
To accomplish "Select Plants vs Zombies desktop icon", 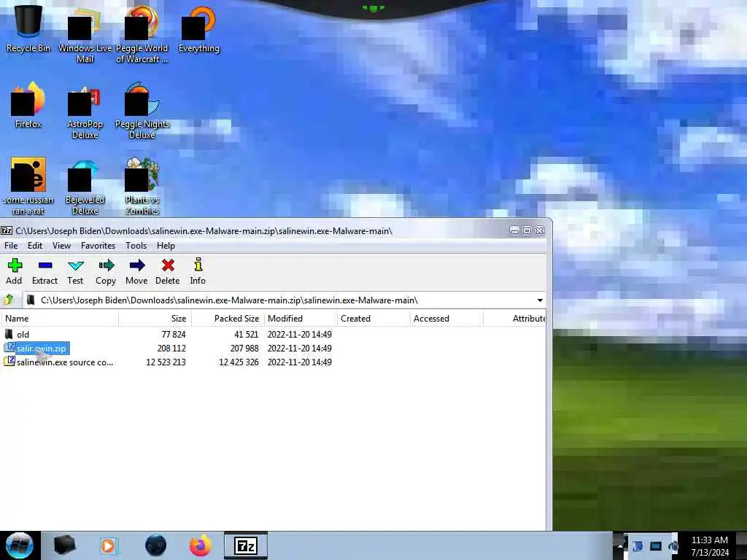I will [142, 186].
